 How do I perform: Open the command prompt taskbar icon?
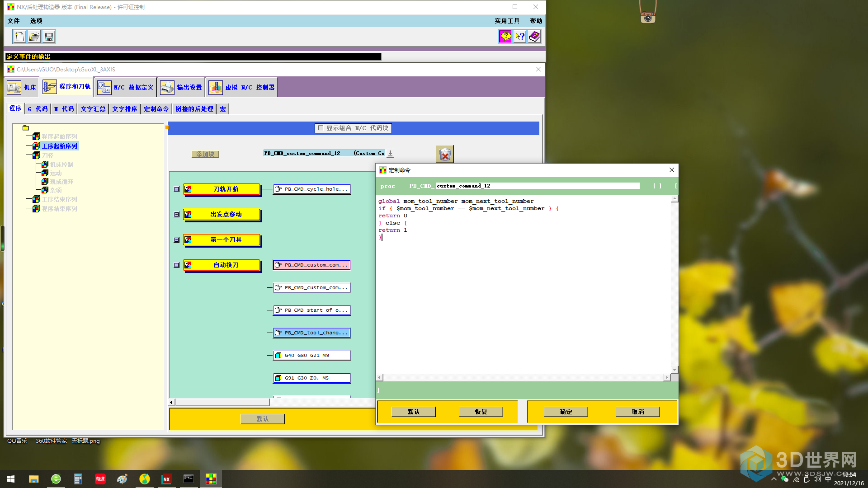coord(189,479)
